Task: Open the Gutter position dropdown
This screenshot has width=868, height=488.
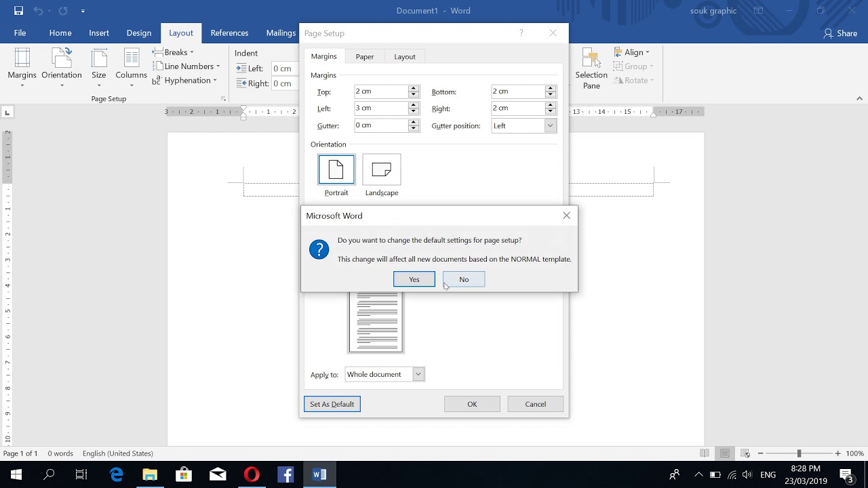Action: [x=550, y=125]
